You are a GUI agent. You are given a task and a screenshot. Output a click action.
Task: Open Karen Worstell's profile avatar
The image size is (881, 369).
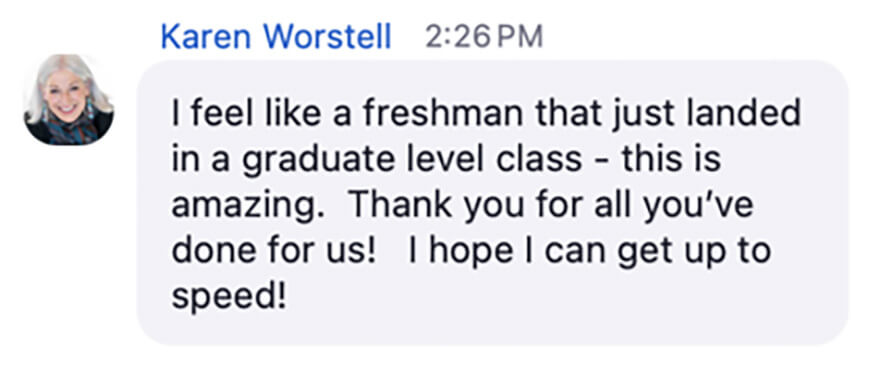(69, 99)
